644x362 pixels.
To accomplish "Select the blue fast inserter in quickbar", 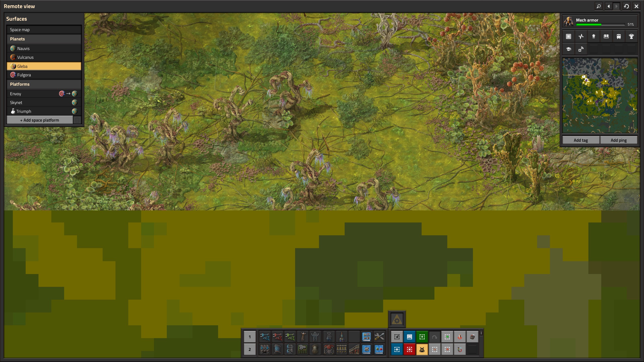I will click(x=265, y=337).
